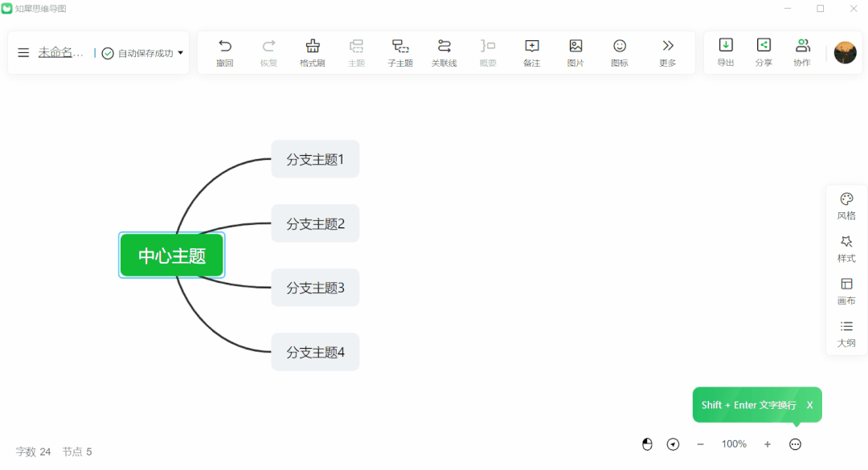This screenshot has height=470, width=868.
Task: Click the auto-save checkmark status icon
Action: [108, 53]
